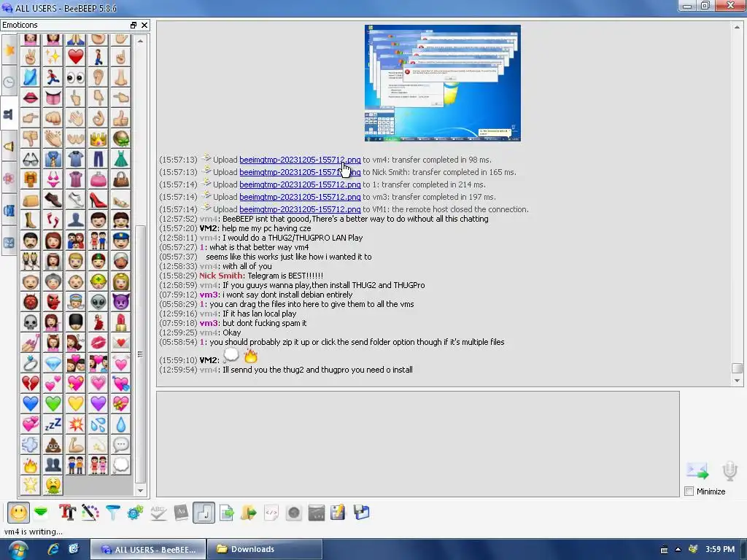Insert the gold crown emoji
Viewport: 747px width, 560px height.
(x=98, y=139)
